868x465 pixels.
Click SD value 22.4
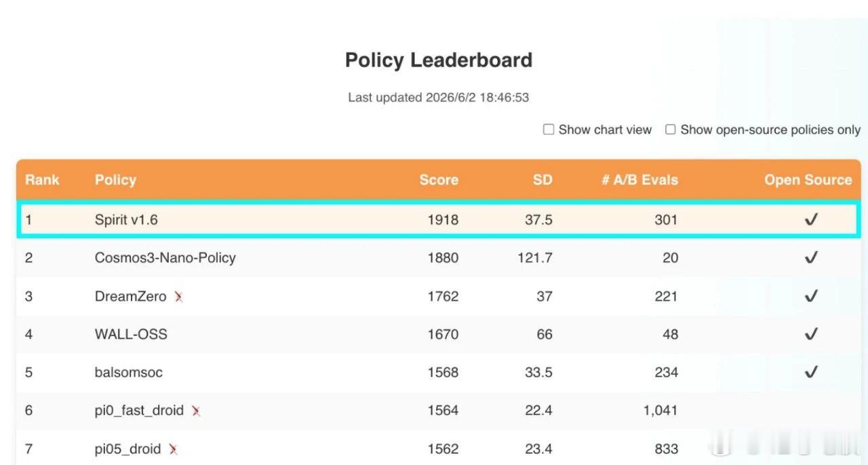(538, 411)
